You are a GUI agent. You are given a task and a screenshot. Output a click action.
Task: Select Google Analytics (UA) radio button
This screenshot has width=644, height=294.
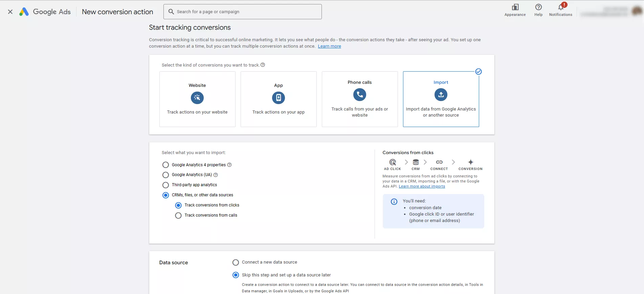click(165, 175)
